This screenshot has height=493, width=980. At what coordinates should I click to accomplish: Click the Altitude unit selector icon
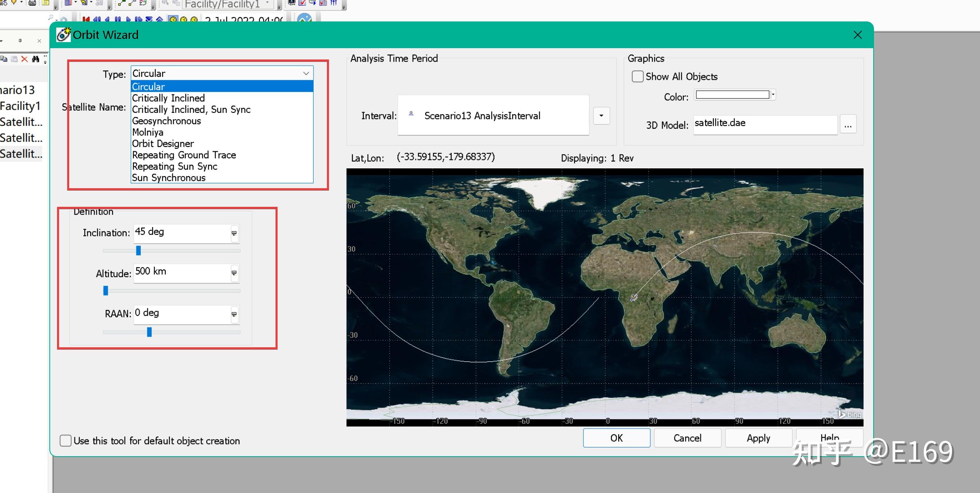click(x=234, y=273)
